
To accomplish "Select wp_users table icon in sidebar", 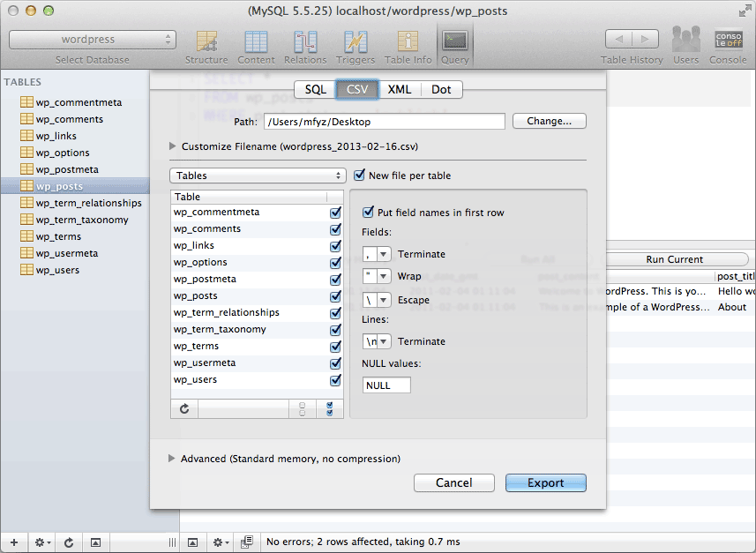I will [26, 270].
